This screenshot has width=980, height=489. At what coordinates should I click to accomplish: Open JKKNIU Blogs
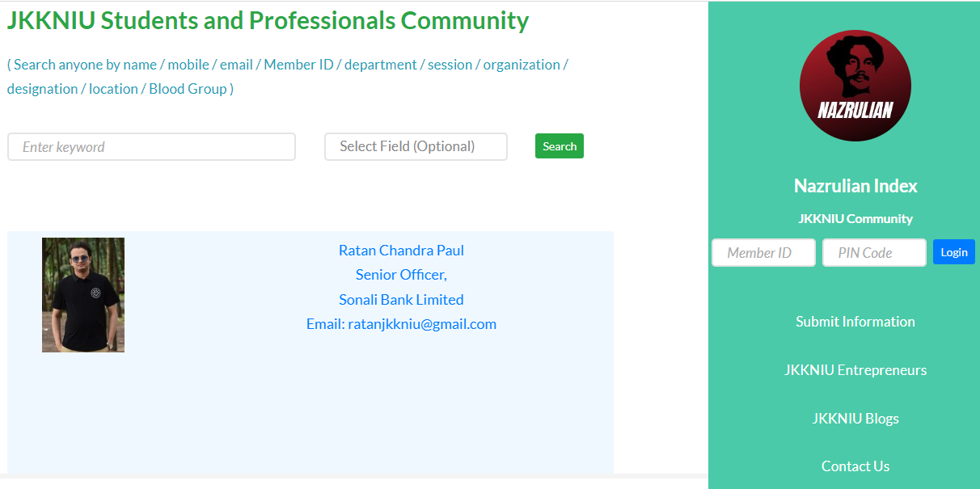point(855,418)
